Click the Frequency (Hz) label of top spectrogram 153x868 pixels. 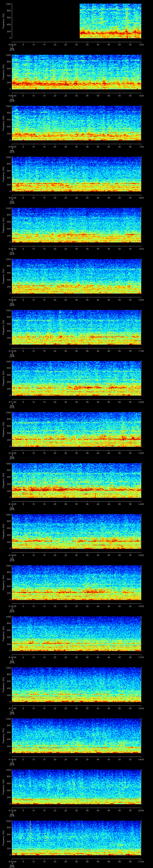[3, 21]
